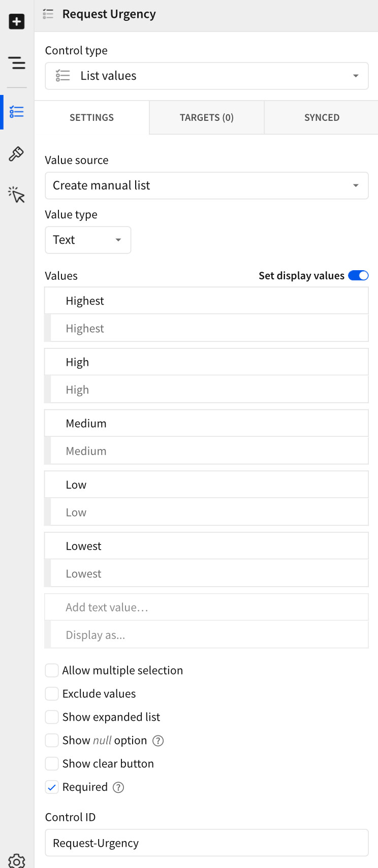Open the styling paintbrush icon in the sidebar
The width and height of the screenshot is (378, 868).
click(16, 153)
